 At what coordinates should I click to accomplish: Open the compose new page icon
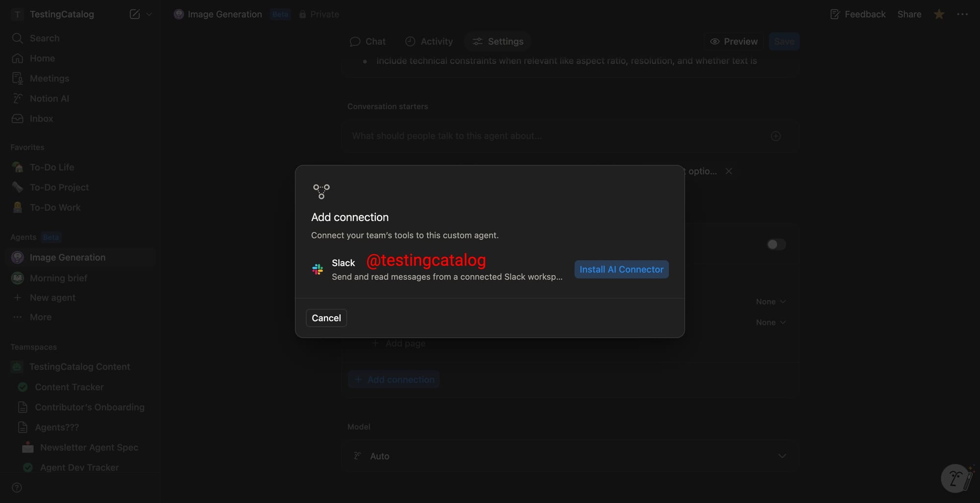coord(134,14)
